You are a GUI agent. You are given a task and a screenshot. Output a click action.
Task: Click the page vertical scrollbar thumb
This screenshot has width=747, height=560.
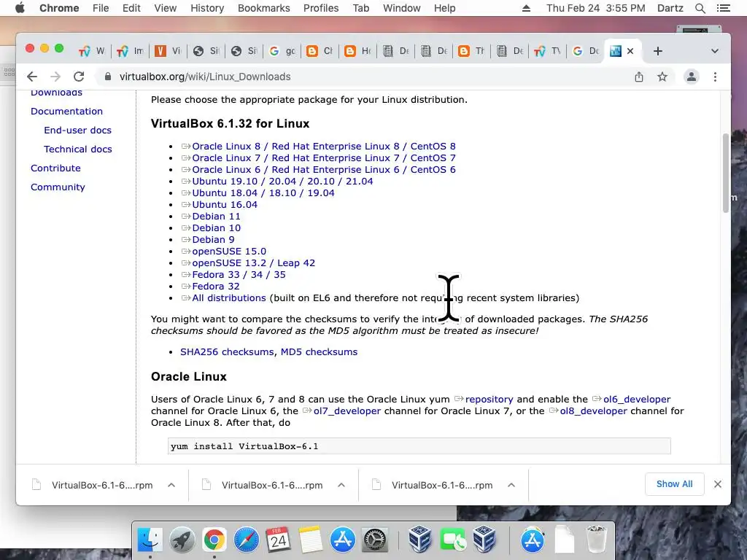tap(726, 174)
